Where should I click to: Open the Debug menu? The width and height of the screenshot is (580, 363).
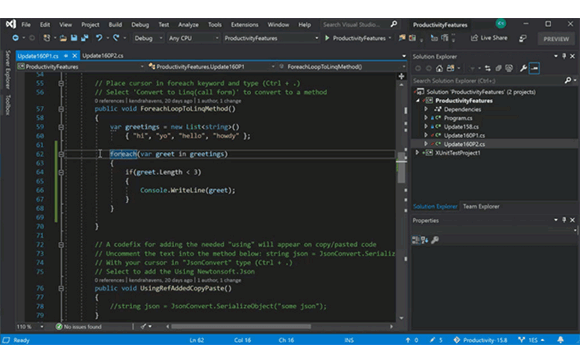pos(140,24)
